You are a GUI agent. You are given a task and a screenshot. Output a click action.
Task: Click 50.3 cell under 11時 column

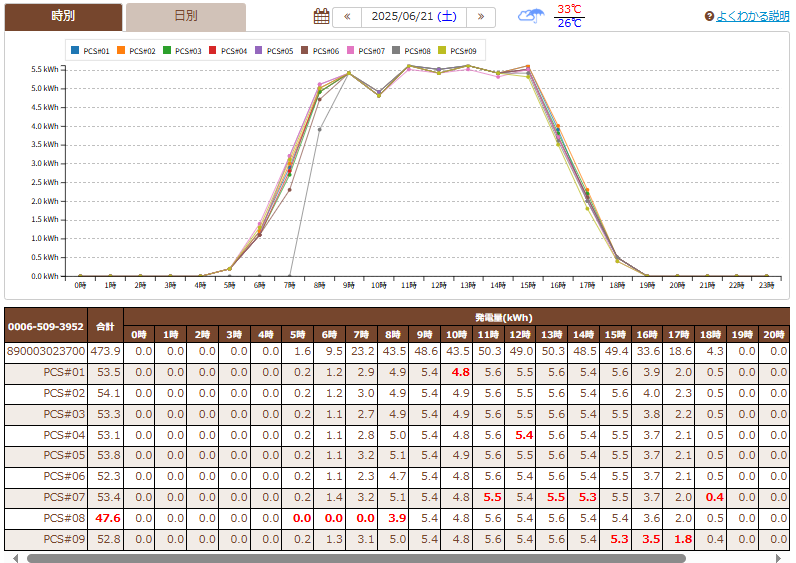488,351
